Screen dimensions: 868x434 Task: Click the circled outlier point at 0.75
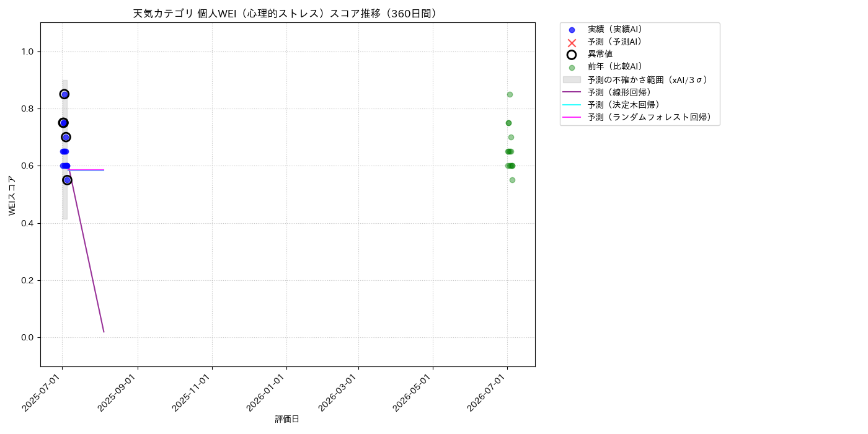point(63,123)
